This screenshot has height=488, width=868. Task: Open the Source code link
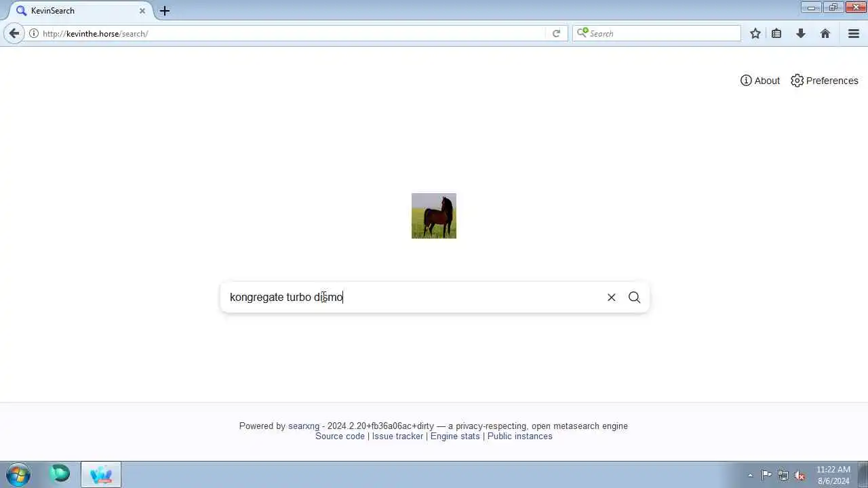coord(340,436)
